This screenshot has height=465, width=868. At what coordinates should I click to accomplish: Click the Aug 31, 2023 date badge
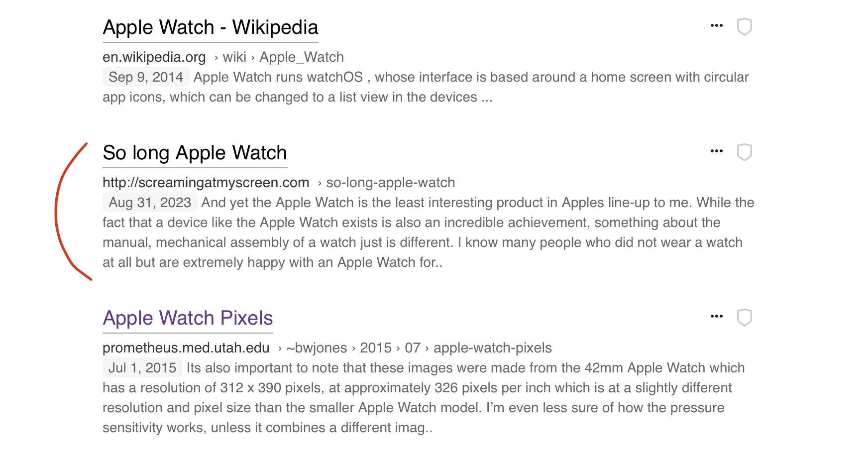click(x=150, y=203)
